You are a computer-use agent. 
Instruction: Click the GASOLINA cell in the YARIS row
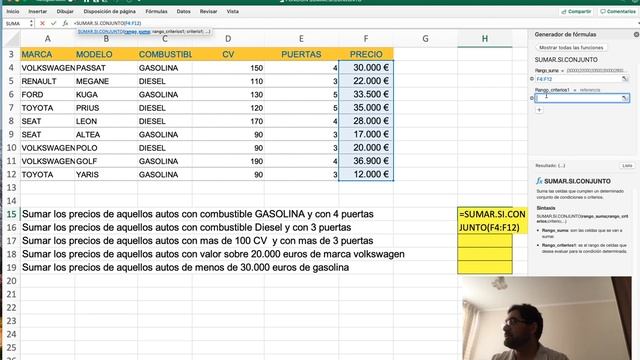point(164,175)
